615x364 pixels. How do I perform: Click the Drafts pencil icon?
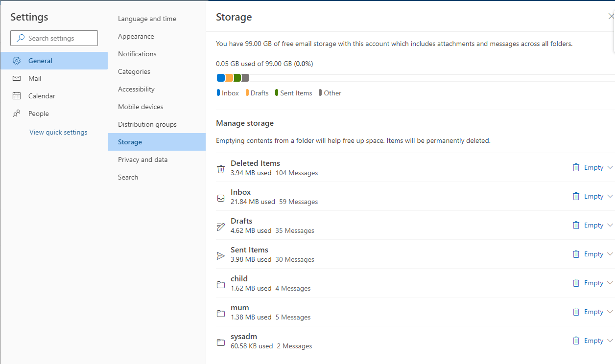click(x=221, y=227)
